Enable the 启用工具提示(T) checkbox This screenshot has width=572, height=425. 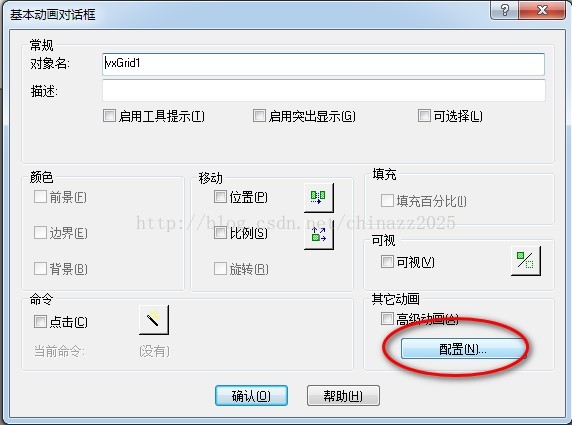tap(109, 116)
